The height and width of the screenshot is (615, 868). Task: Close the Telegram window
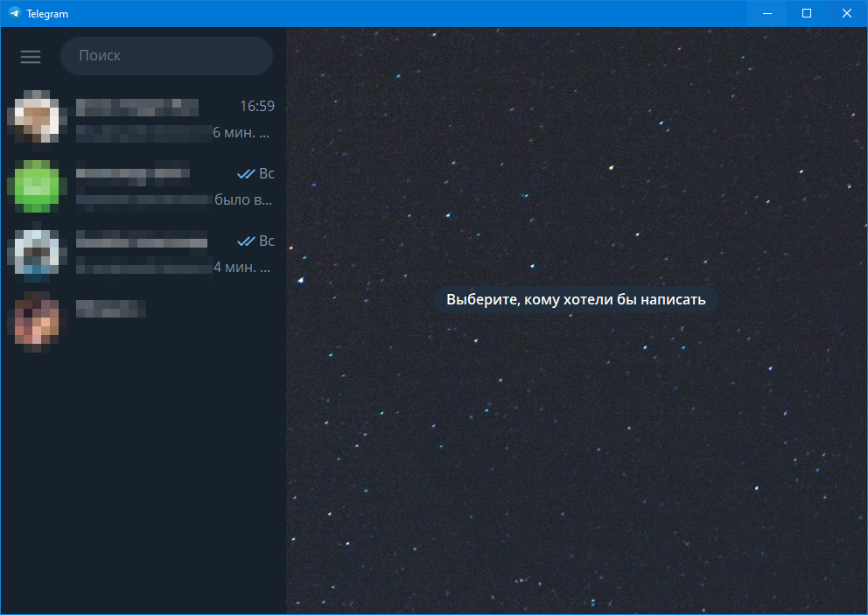(846, 13)
